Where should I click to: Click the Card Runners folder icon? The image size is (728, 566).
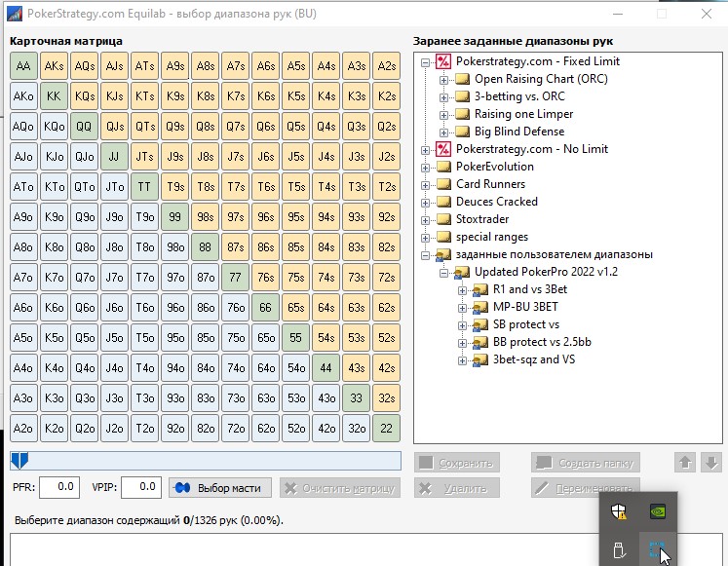tap(443, 184)
